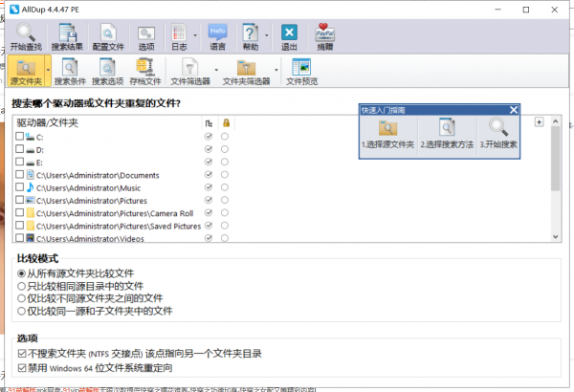
Task: Click 1.选择源文件夹 in quick guide
Action: tap(387, 134)
